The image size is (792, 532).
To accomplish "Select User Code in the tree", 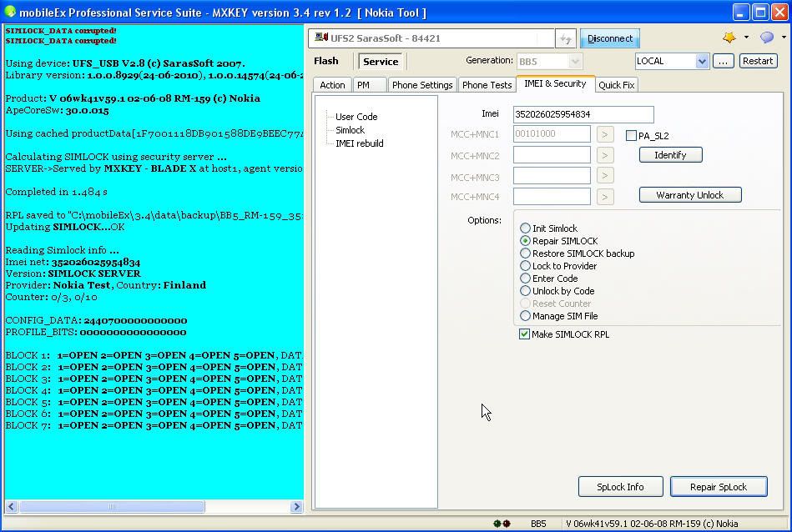I will [356, 117].
